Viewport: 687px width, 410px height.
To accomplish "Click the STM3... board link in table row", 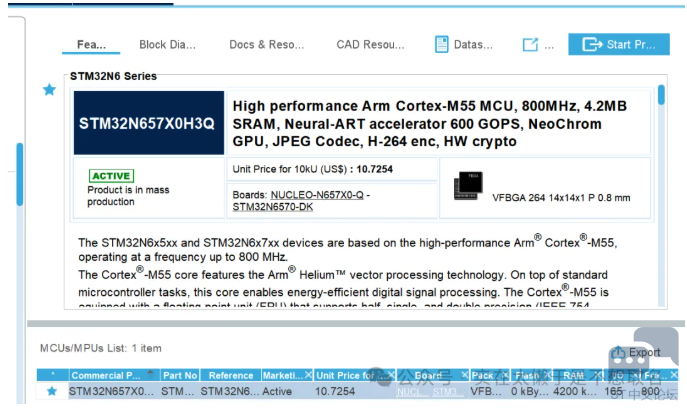I will click(446, 392).
